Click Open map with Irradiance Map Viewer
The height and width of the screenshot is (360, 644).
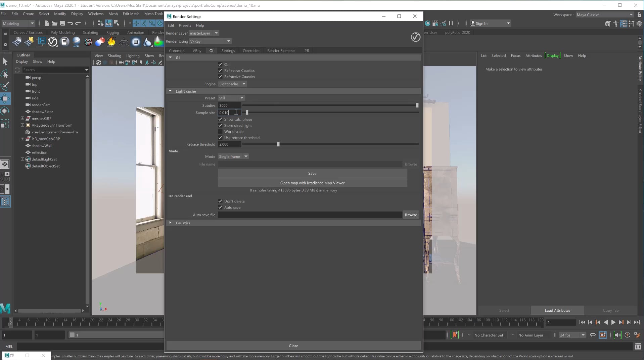pos(312,183)
